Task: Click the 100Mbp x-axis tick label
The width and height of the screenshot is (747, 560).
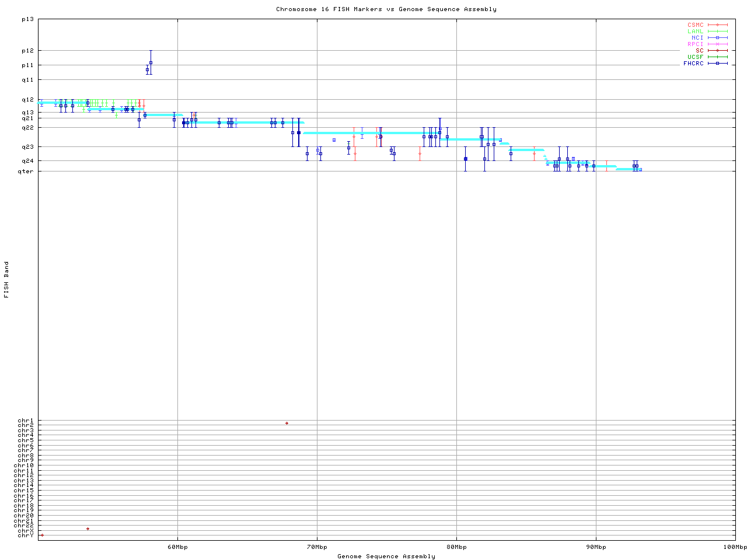Action: pyautogui.click(x=735, y=547)
